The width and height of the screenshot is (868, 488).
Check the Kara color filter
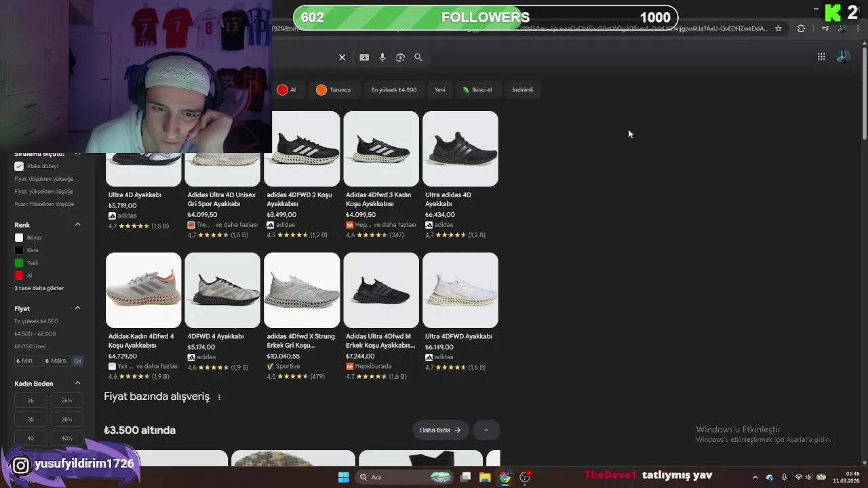click(x=19, y=250)
